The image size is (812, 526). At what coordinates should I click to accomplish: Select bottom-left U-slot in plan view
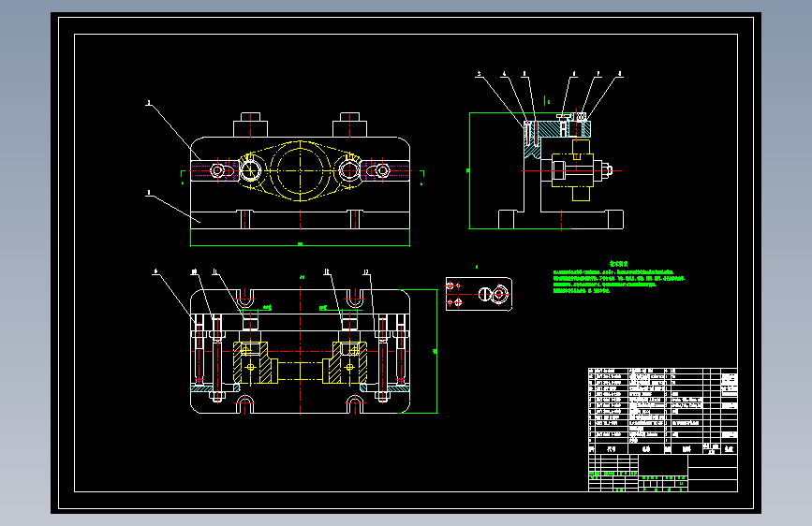(245, 405)
